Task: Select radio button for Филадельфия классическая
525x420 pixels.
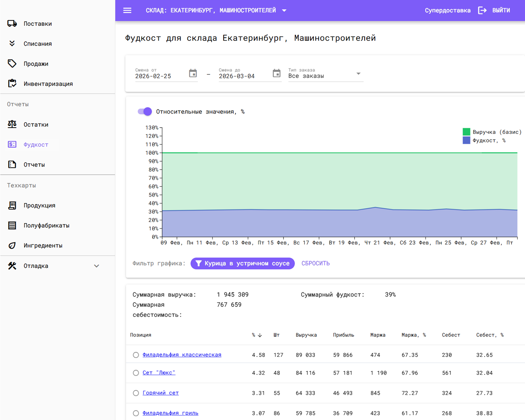Action: click(136, 355)
